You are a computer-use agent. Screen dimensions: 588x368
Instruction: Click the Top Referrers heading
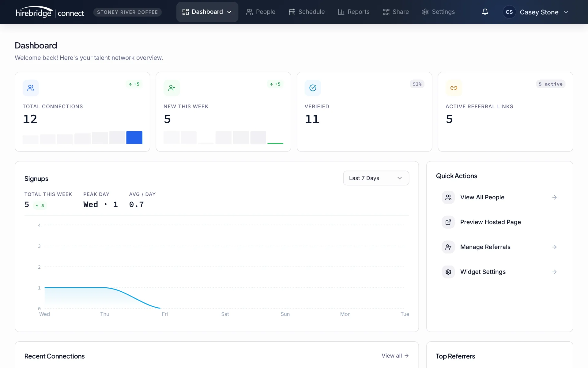pos(455,356)
